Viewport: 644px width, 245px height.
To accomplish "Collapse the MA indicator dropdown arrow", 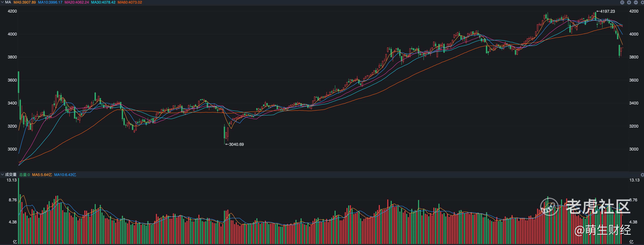I will 2,2.
